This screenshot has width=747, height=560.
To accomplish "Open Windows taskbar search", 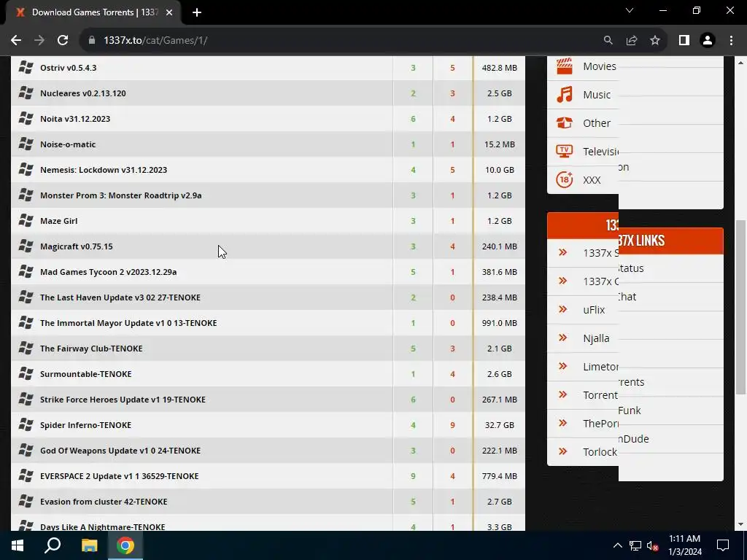I will [53, 545].
